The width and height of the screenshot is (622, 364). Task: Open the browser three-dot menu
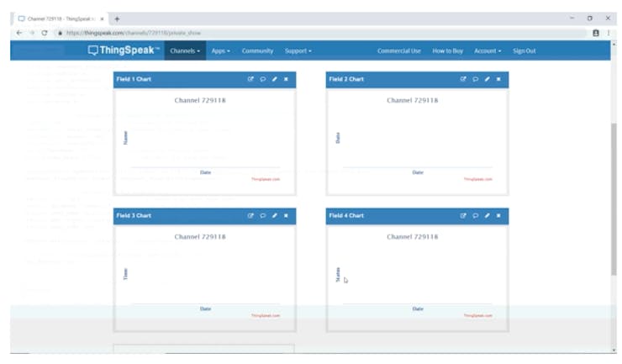[609, 33]
